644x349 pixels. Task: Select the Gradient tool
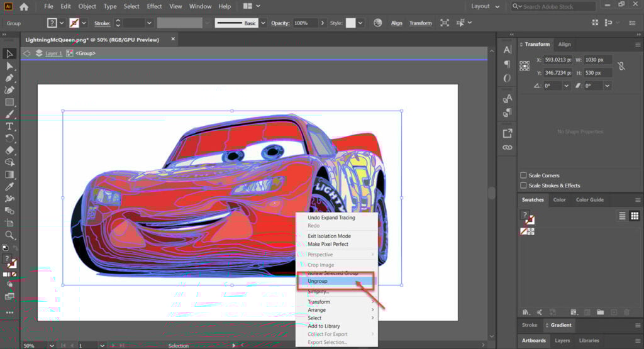(x=9, y=175)
